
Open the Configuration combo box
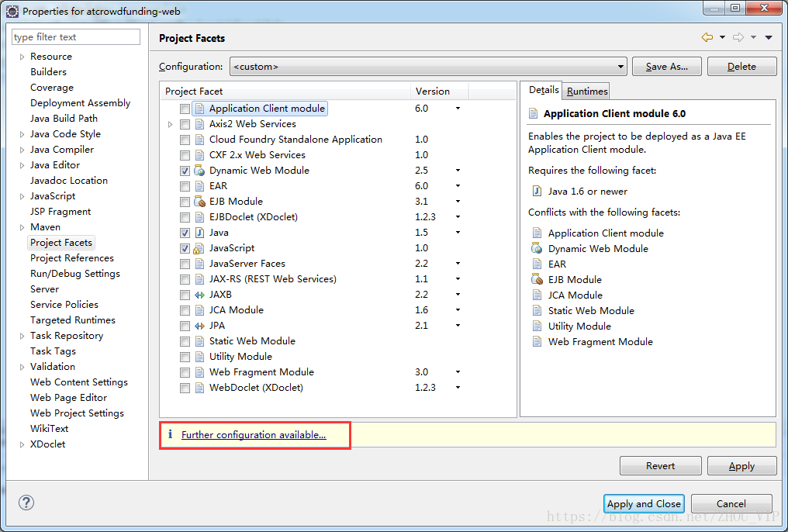(x=428, y=67)
